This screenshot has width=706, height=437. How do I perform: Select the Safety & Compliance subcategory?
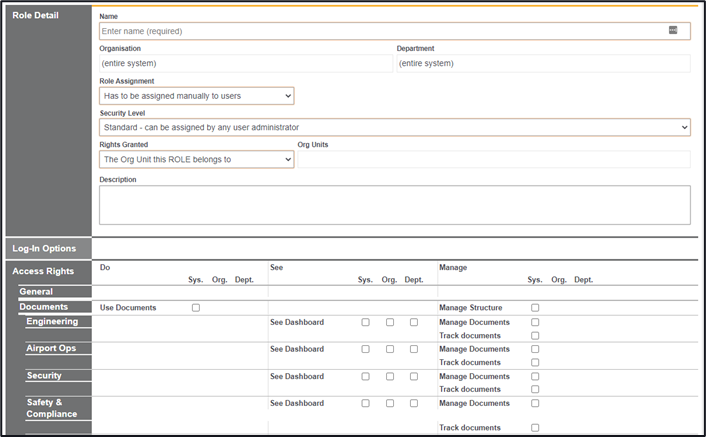(x=52, y=408)
